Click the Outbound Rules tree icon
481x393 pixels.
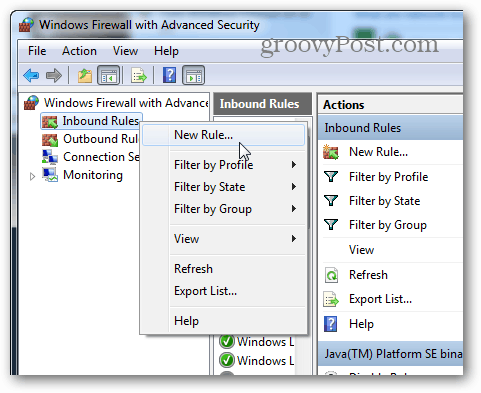click(50, 139)
